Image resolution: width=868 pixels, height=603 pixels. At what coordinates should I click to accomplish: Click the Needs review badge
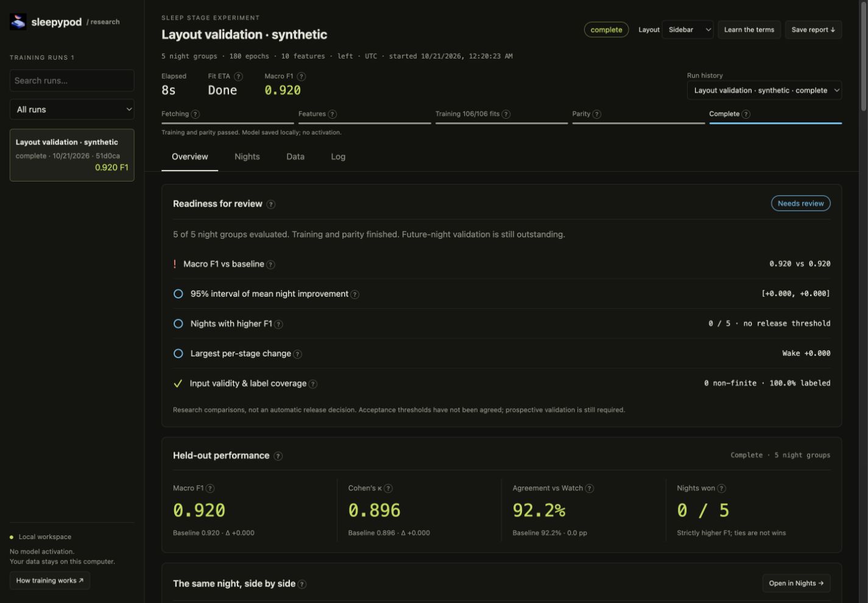[800, 203]
